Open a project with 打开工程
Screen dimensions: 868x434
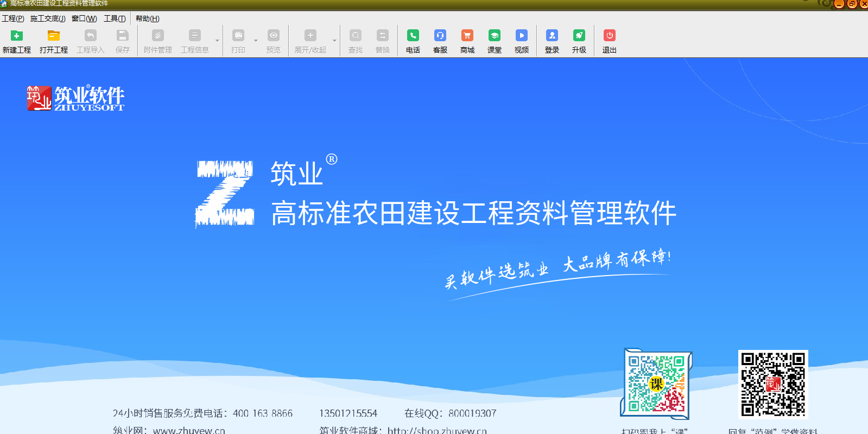pos(53,36)
